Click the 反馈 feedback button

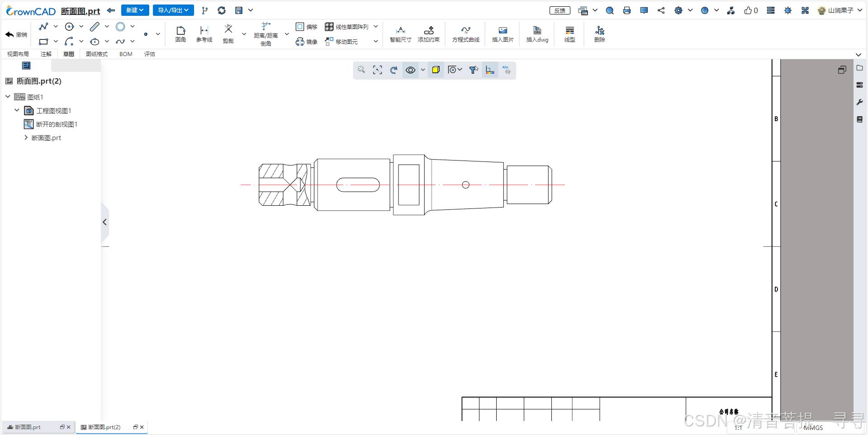tap(560, 10)
